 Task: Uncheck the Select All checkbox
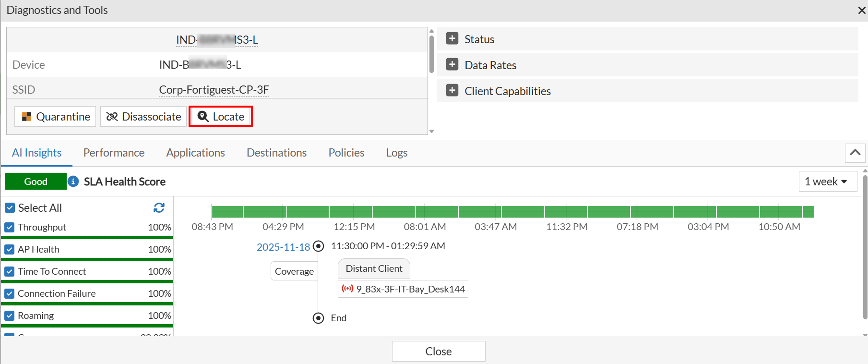pyautogui.click(x=10, y=208)
